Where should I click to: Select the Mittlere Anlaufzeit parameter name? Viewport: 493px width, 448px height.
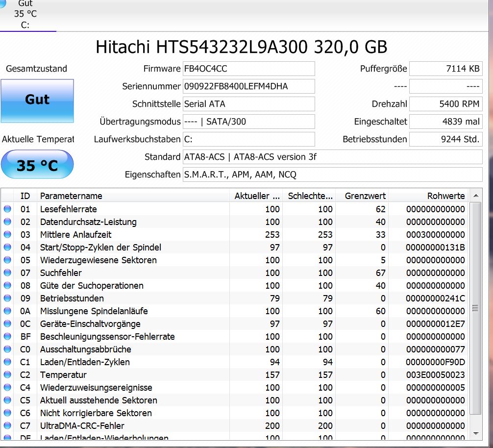[x=75, y=234]
